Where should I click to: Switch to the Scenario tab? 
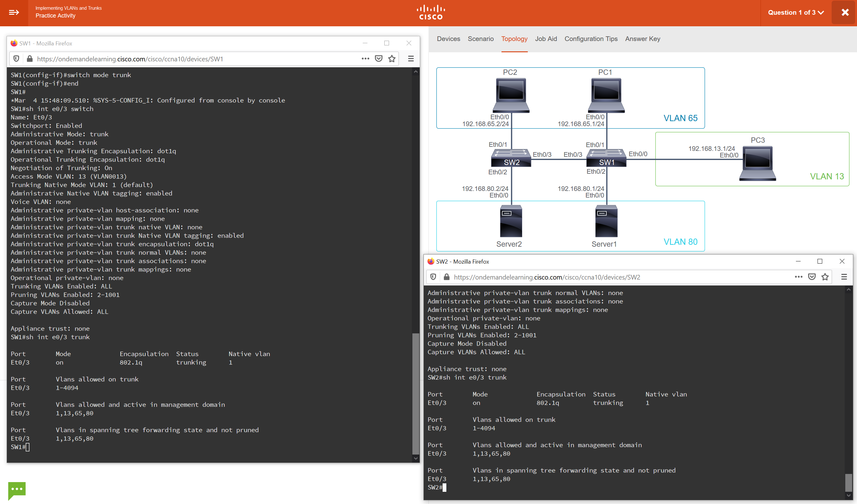(x=480, y=39)
